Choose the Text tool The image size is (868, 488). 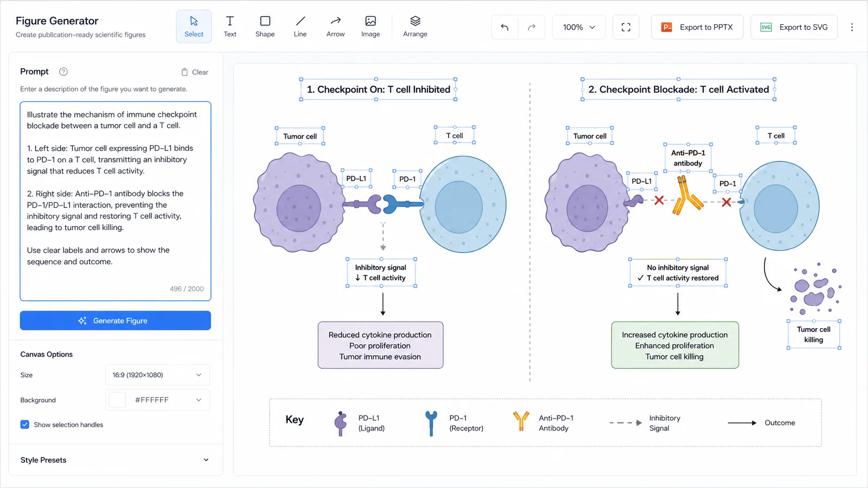[230, 26]
